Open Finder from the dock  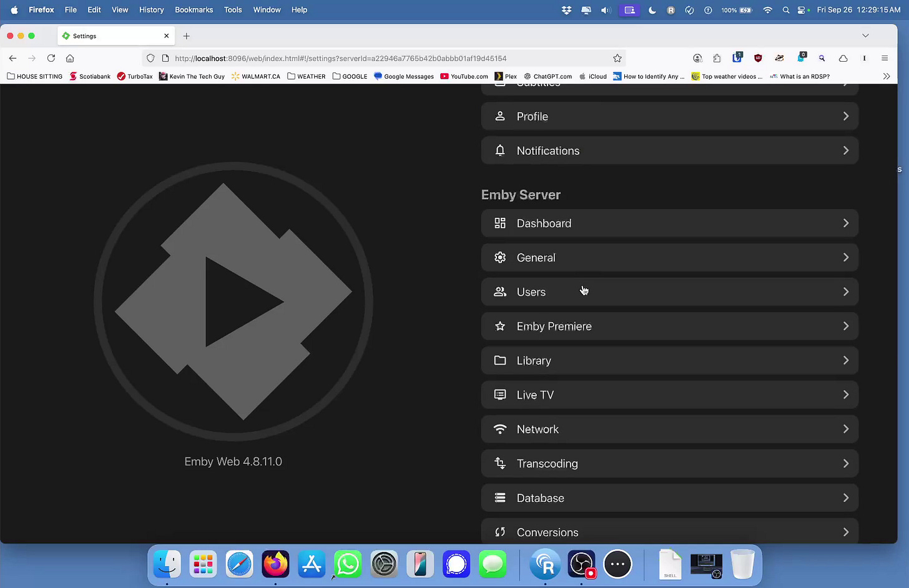pyautogui.click(x=167, y=564)
